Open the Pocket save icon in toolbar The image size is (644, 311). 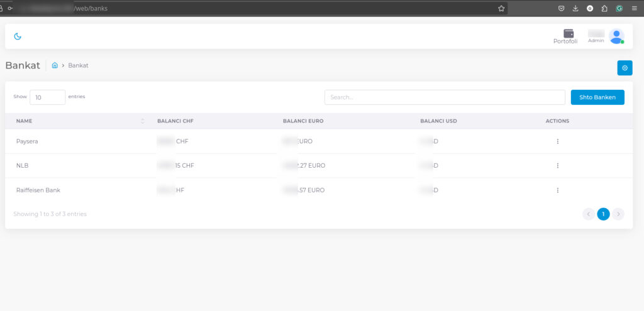[x=561, y=8]
